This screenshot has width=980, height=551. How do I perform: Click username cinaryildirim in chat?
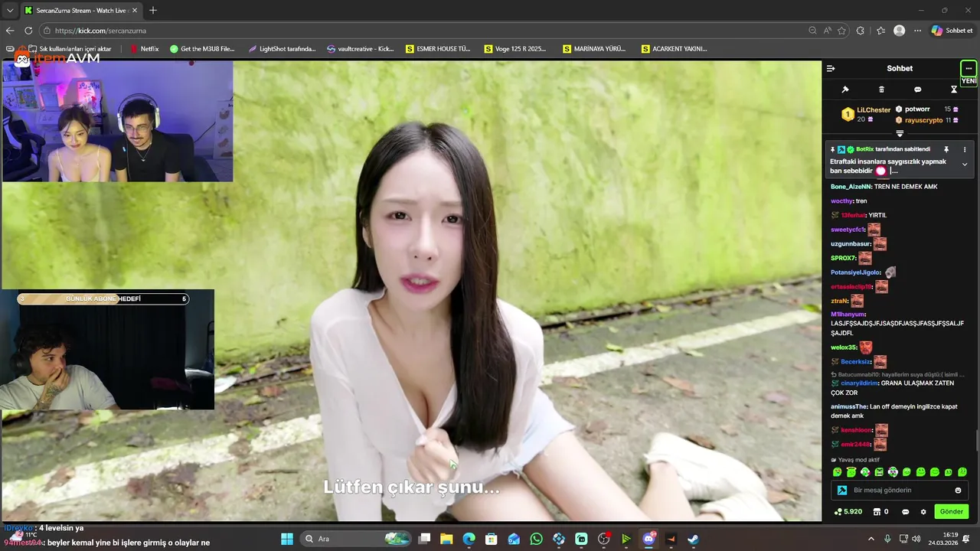click(859, 383)
